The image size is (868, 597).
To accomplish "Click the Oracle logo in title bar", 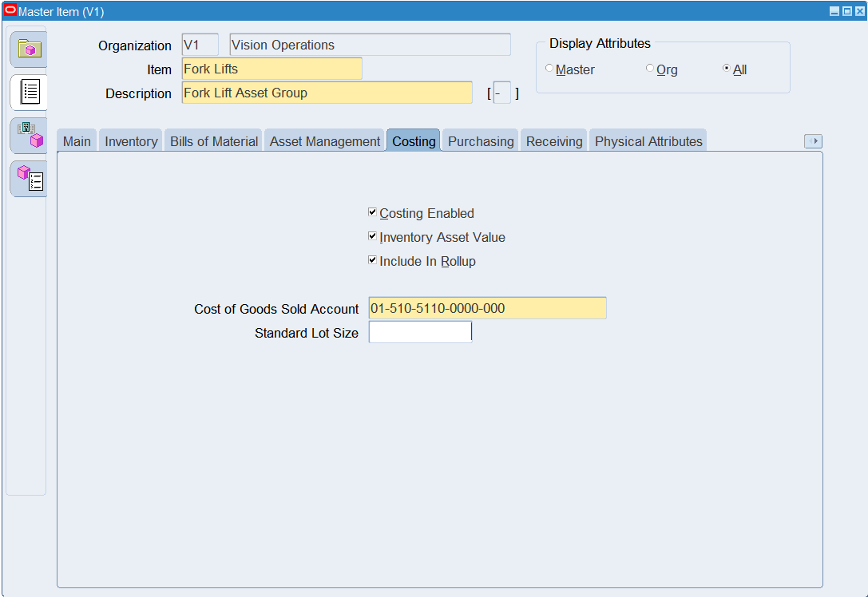I will (10, 10).
